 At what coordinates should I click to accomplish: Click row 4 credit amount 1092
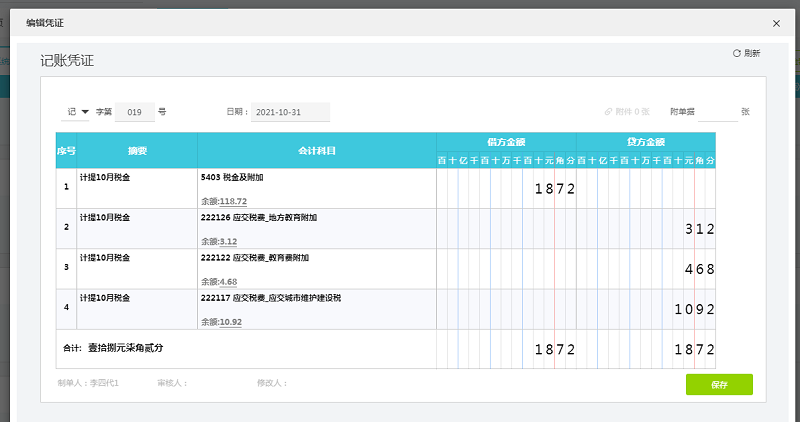pyautogui.click(x=694, y=309)
